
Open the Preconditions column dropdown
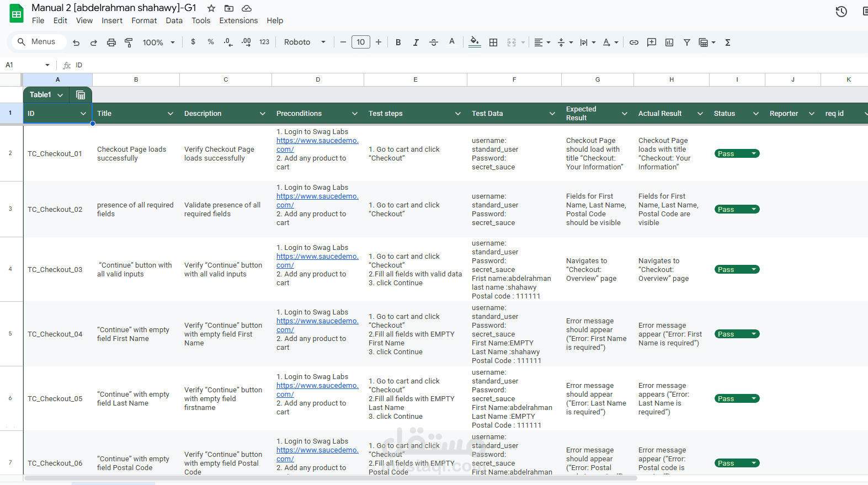click(355, 114)
